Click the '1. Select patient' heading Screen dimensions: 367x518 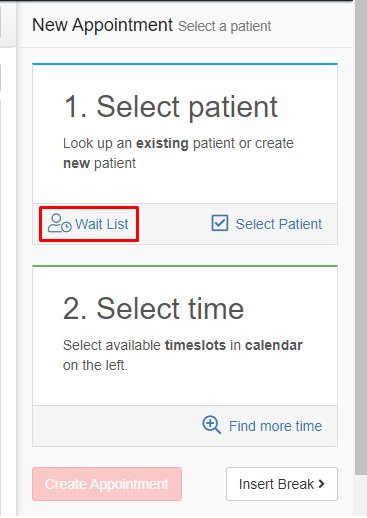point(170,107)
